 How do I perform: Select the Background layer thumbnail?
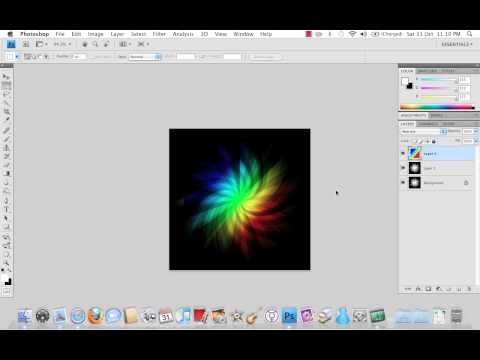pos(415,183)
